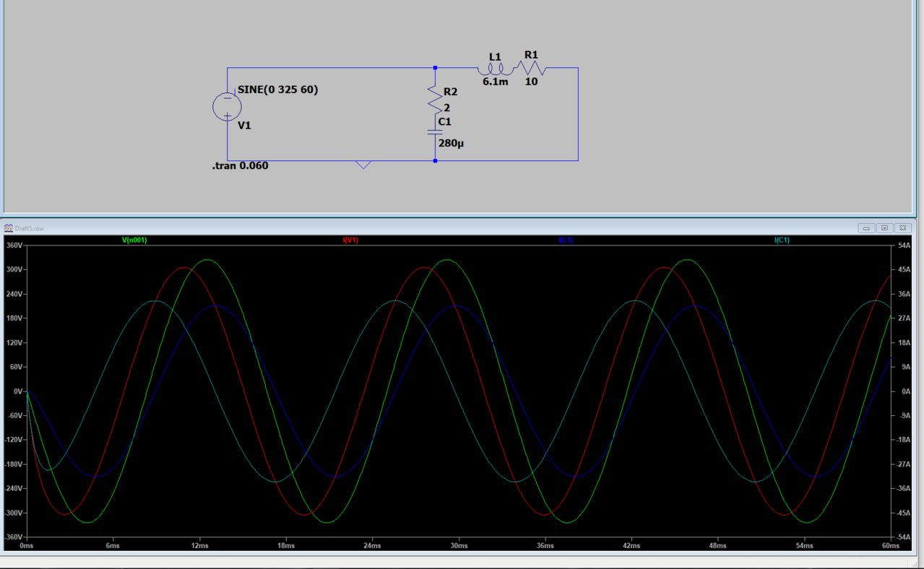Select the cyan I(C1) trace label
This screenshot has height=569, width=924.
coord(782,240)
